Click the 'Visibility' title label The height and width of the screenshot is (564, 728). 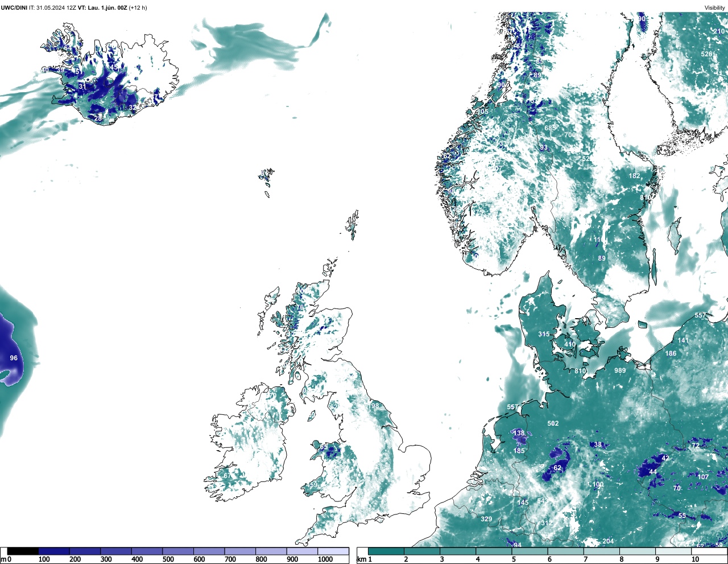[714, 7]
